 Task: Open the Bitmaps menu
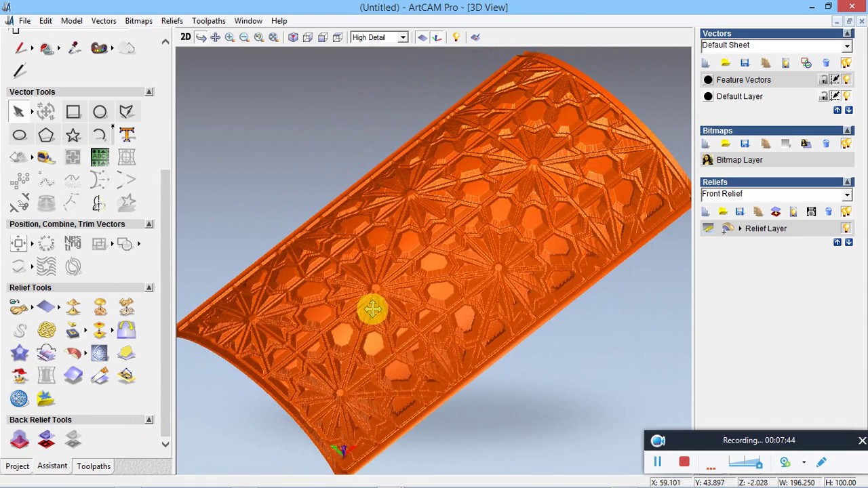(138, 21)
